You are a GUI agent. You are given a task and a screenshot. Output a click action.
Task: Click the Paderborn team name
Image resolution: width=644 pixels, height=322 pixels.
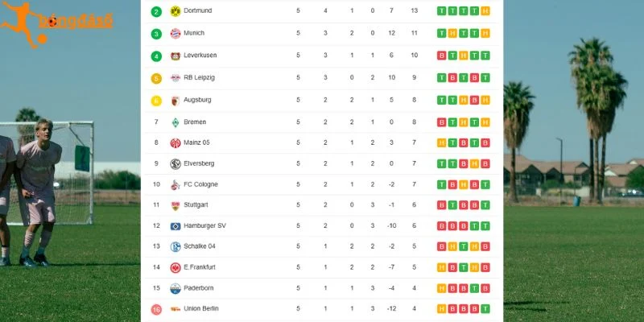pyautogui.click(x=198, y=288)
